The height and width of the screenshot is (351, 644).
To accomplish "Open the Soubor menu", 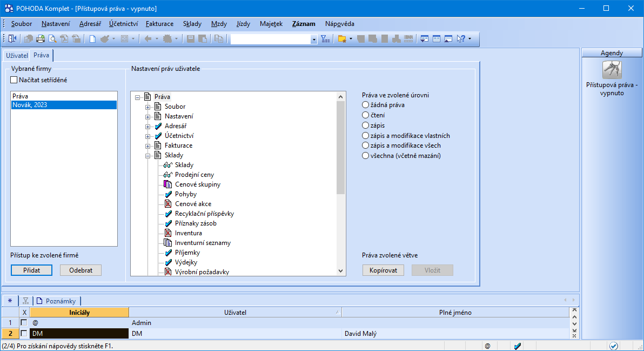I will (22, 24).
